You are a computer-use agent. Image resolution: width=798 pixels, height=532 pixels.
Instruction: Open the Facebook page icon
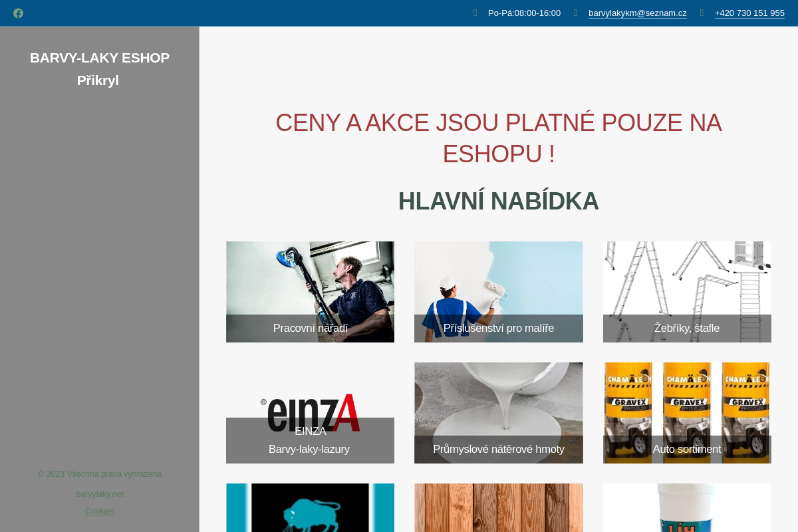18,13
